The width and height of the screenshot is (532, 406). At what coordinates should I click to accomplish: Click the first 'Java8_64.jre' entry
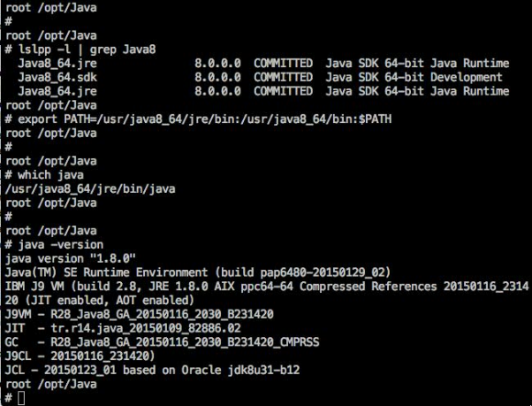(x=57, y=63)
